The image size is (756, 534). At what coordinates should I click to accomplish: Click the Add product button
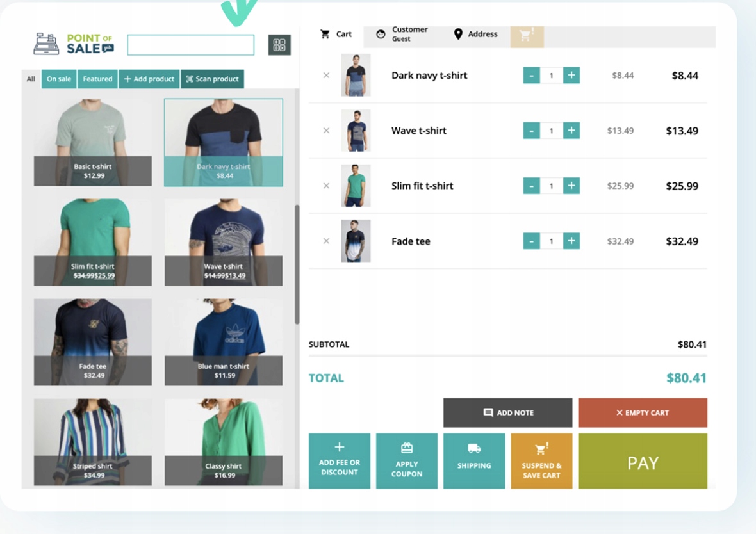[149, 79]
